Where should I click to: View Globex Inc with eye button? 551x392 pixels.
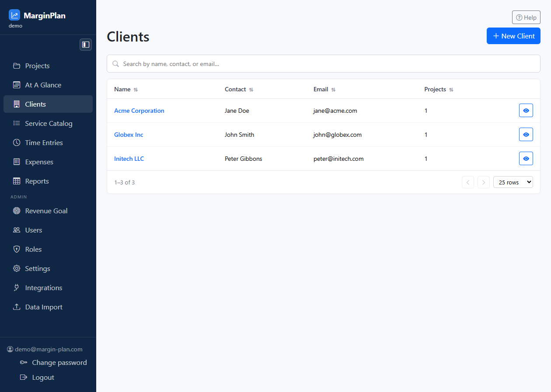[x=526, y=135]
